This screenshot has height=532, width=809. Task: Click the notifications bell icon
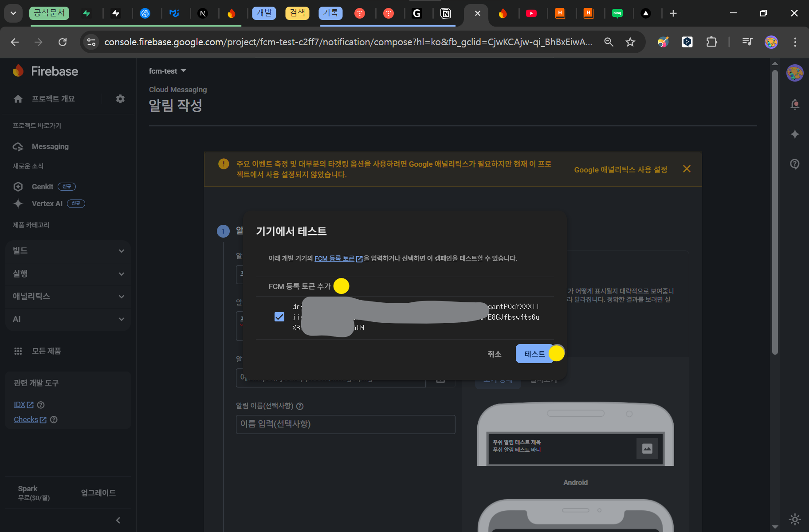coord(795,105)
